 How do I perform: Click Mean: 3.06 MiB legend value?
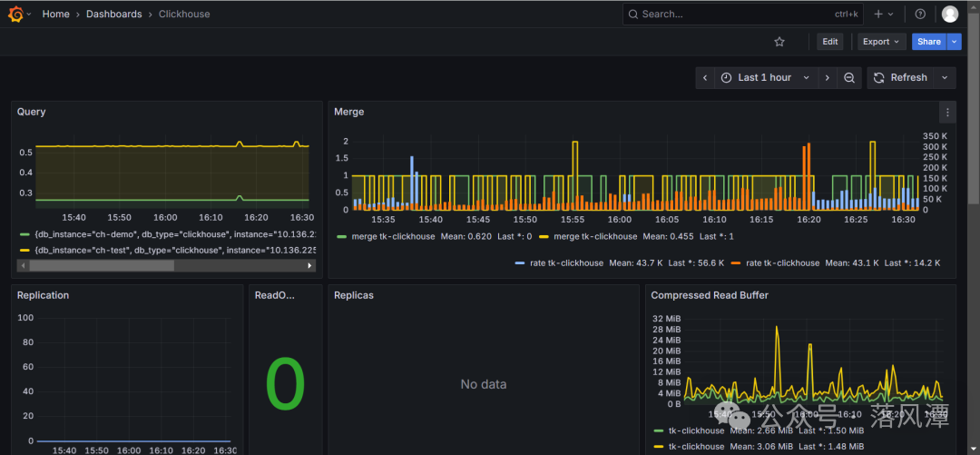(x=761, y=446)
